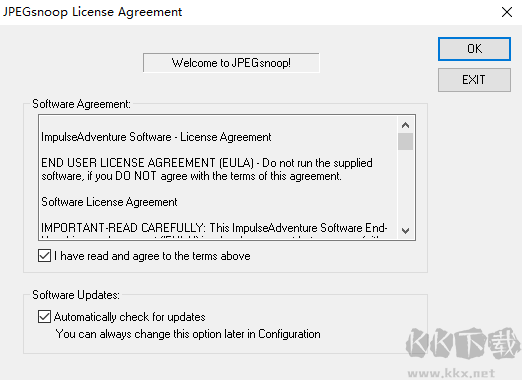The image size is (522, 380).
Task: Close the JPEGsnoop License Agreement dialog
Action: (x=507, y=12)
